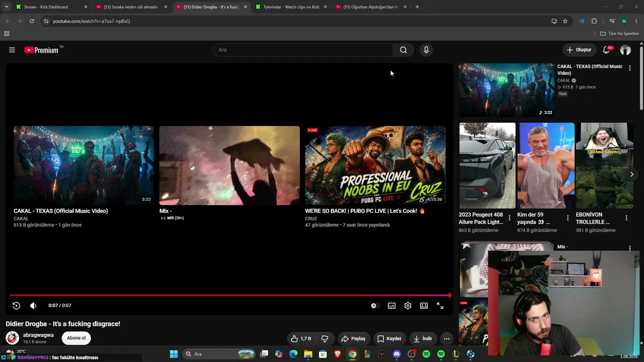Open more actions below the video
The image size is (644, 362).
(446, 338)
